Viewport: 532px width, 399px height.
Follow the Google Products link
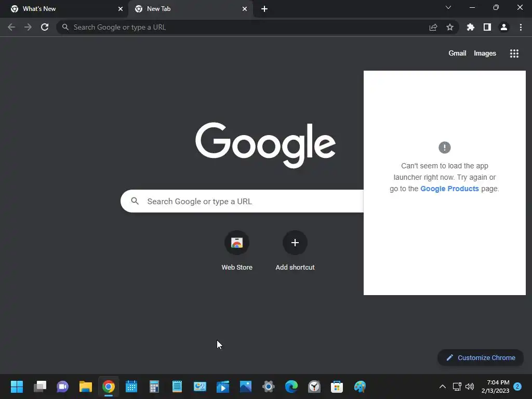pos(449,189)
